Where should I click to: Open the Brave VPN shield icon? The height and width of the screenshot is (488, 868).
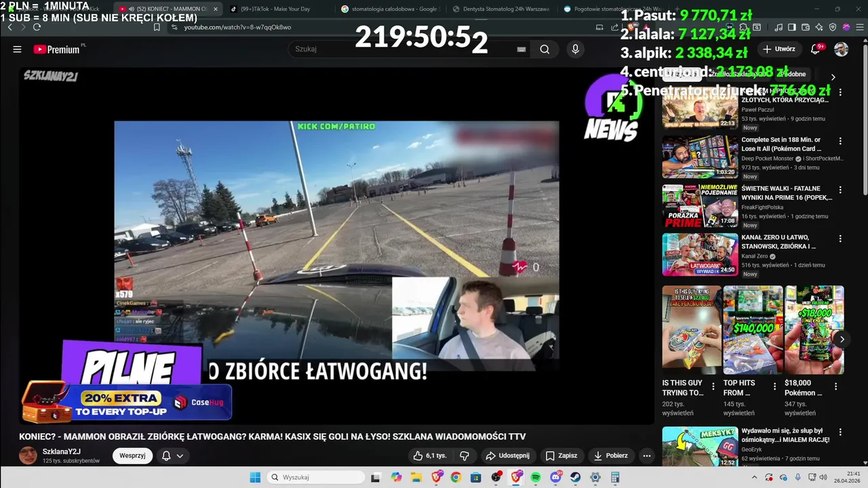(833, 27)
